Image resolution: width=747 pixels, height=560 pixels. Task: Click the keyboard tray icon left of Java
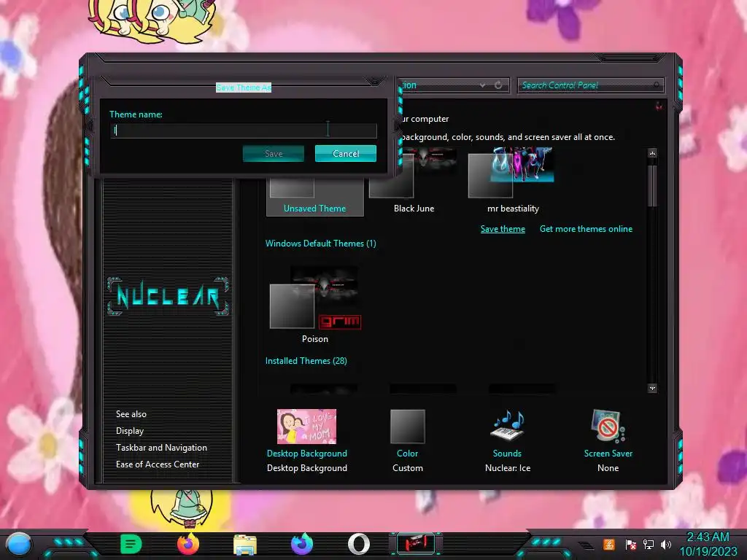point(586,545)
